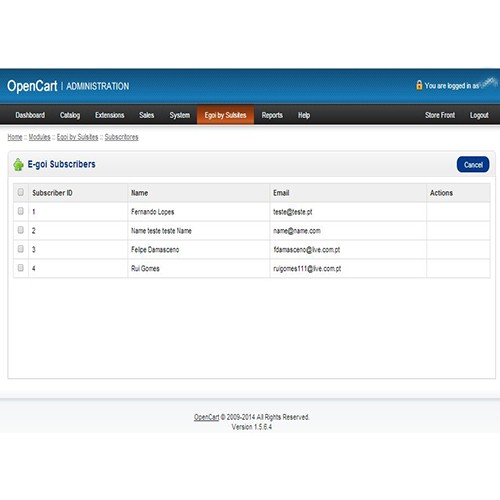The width and height of the screenshot is (500, 500).
Task: Expand the Extensions menu
Action: point(110,115)
